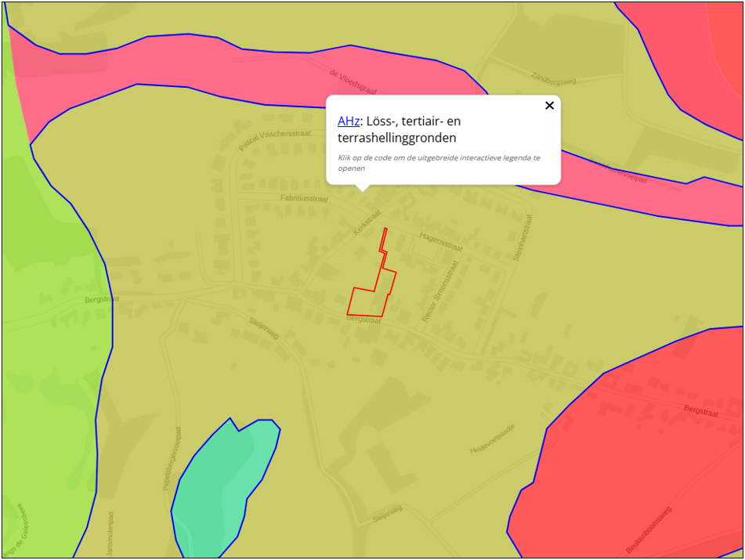This screenshot has height=560, width=745.
Task: Click the 'Pascal Visschersstraat' street label
Action: (x=274, y=139)
